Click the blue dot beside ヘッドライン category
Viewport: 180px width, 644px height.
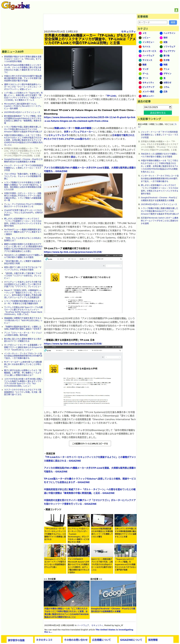tap(161, 33)
